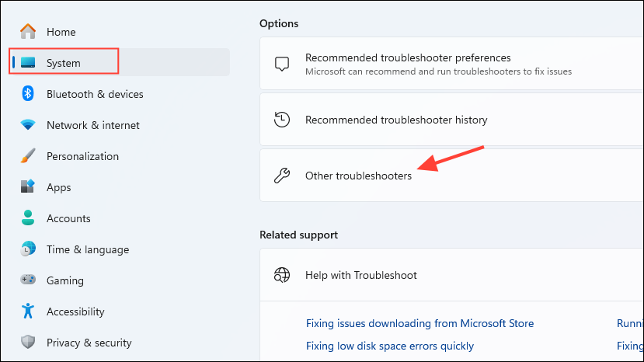644x362 pixels.
Task: Click the Personalization paintbrush icon
Action: (x=28, y=156)
